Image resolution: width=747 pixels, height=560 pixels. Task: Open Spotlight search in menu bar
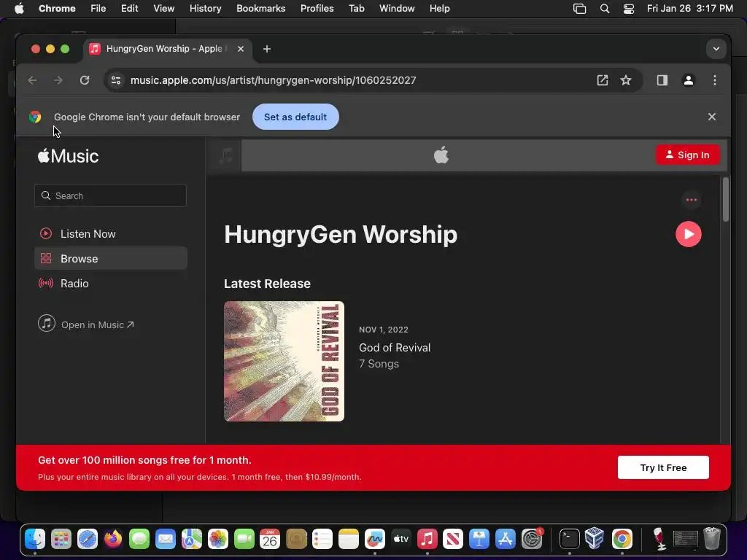click(605, 9)
